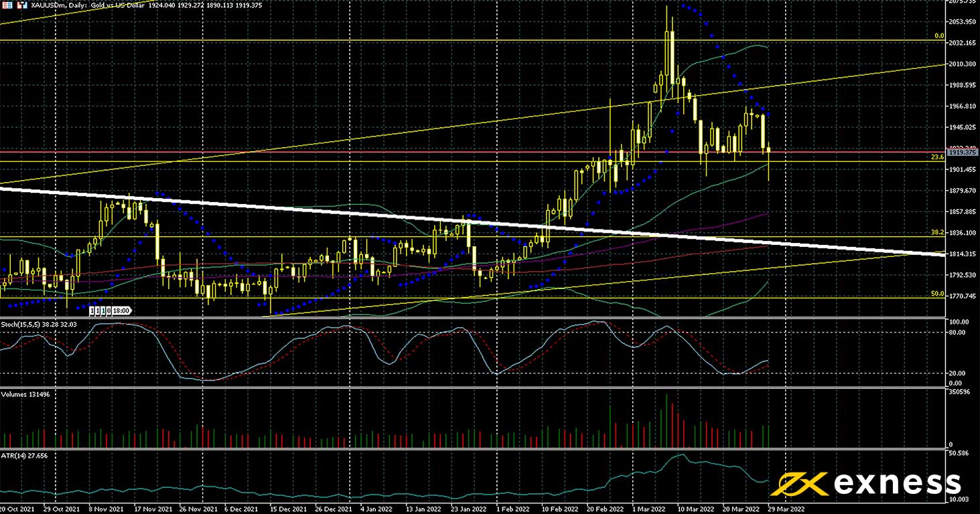Click the 1 Mar 2022 date label
This screenshot has height=514, width=980.
click(x=648, y=509)
